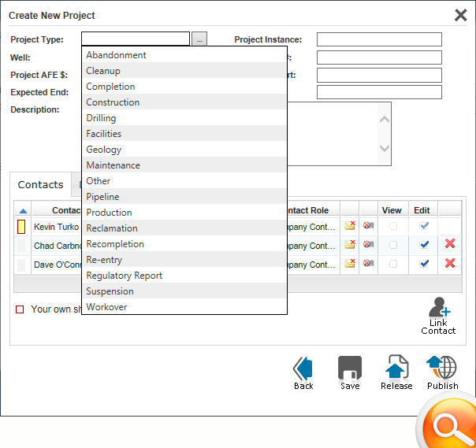Screen dimensions: 476x448
Task: Click the Release upload icon
Action: click(396, 368)
